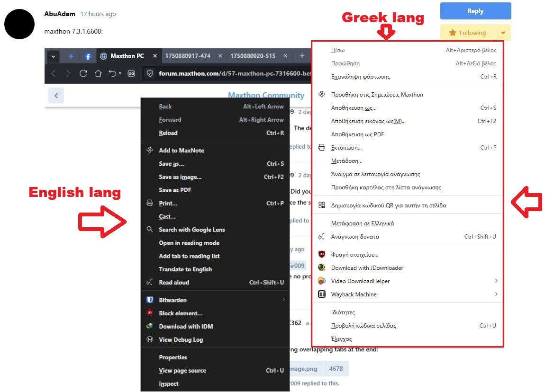Expand the tab list chevron in Maxthon

(x=53, y=56)
